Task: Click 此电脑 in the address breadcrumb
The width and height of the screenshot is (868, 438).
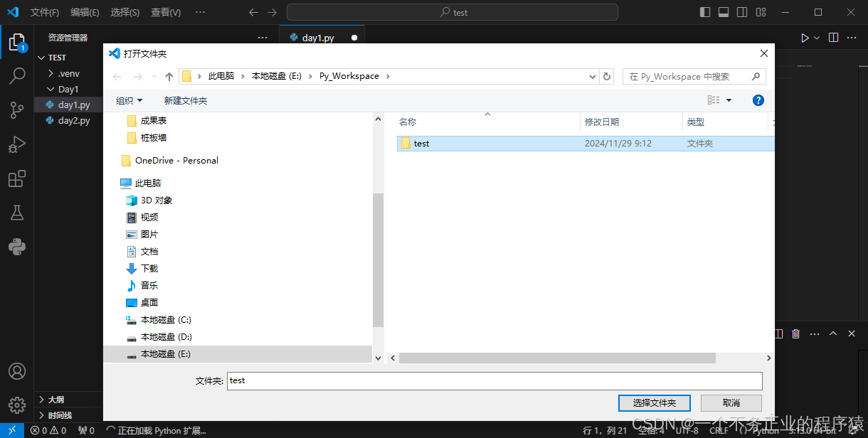Action: click(221, 76)
